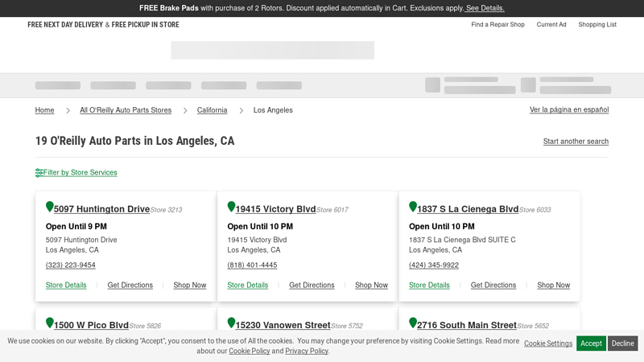Click map pin icon for 19415 Victory Blvd
Image resolution: width=644 pixels, height=362 pixels.
point(232,208)
